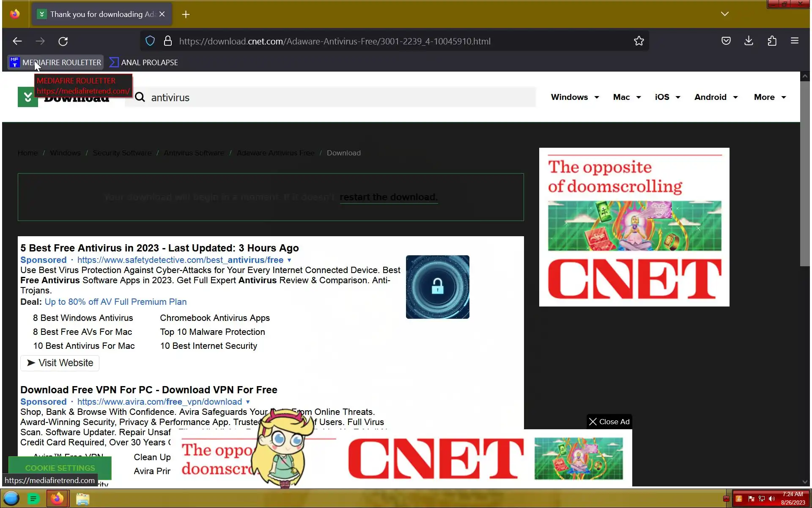Reload the page with refresh icon

63,41
